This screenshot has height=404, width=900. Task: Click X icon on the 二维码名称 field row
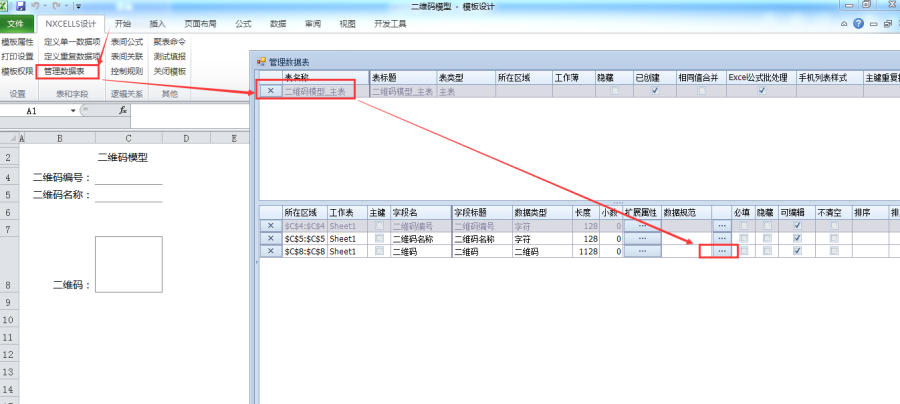click(x=270, y=239)
